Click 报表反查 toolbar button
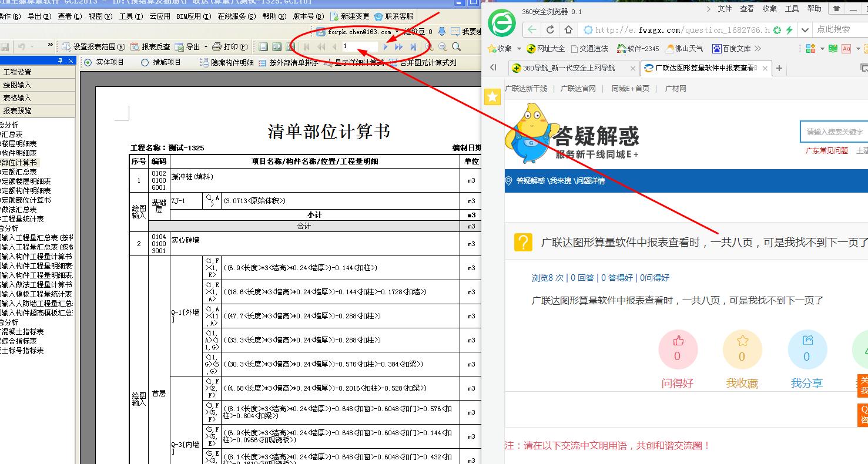The width and height of the screenshot is (868, 464). point(150,47)
